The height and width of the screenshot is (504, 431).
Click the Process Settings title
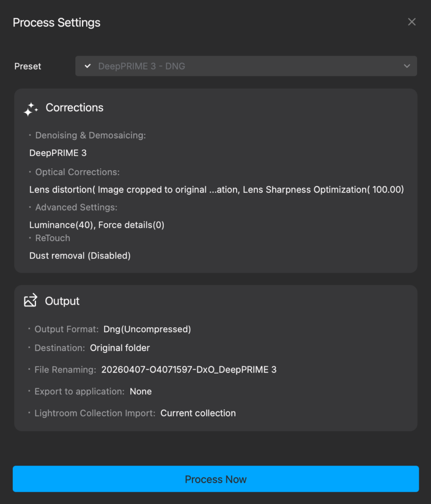click(57, 23)
